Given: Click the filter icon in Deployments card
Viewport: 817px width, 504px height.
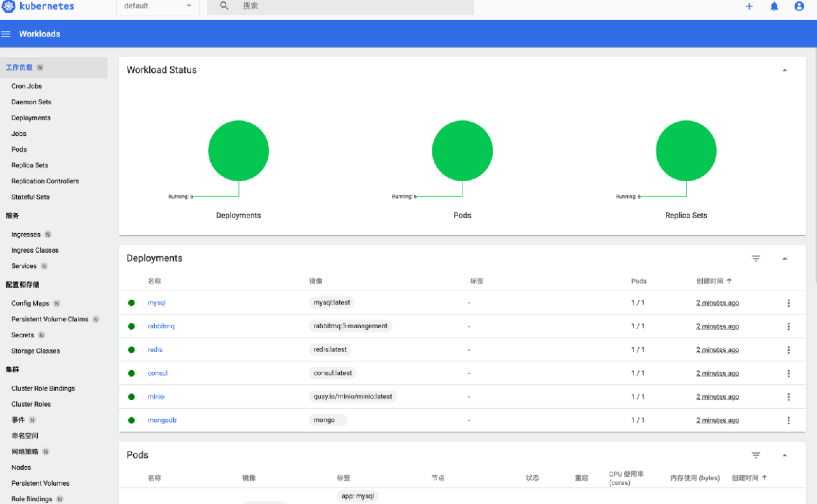Looking at the screenshot, I should coord(756,258).
